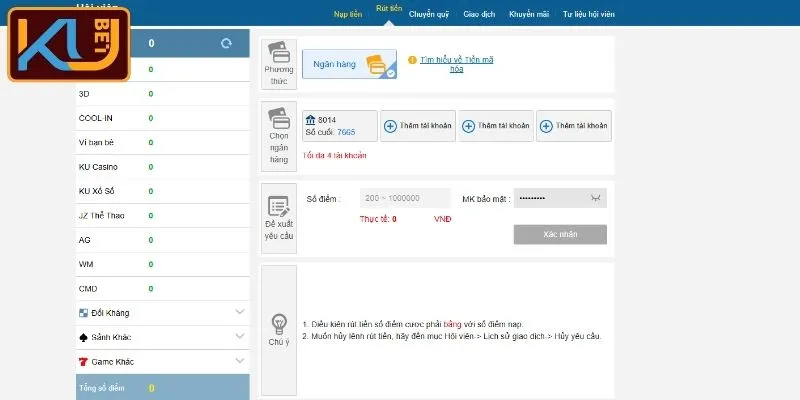The width and height of the screenshot is (800, 400).
Task: Open the Giao dịch tab
Action: coord(479,14)
